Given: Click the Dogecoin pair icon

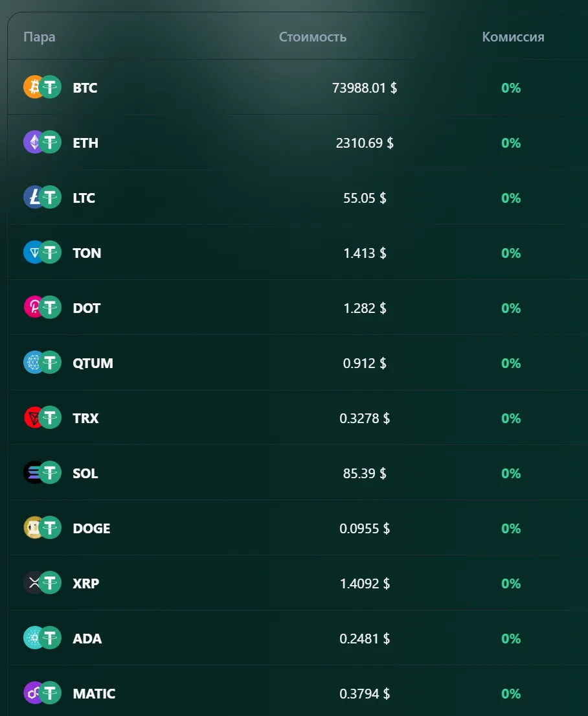Looking at the screenshot, I should click(x=43, y=527).
